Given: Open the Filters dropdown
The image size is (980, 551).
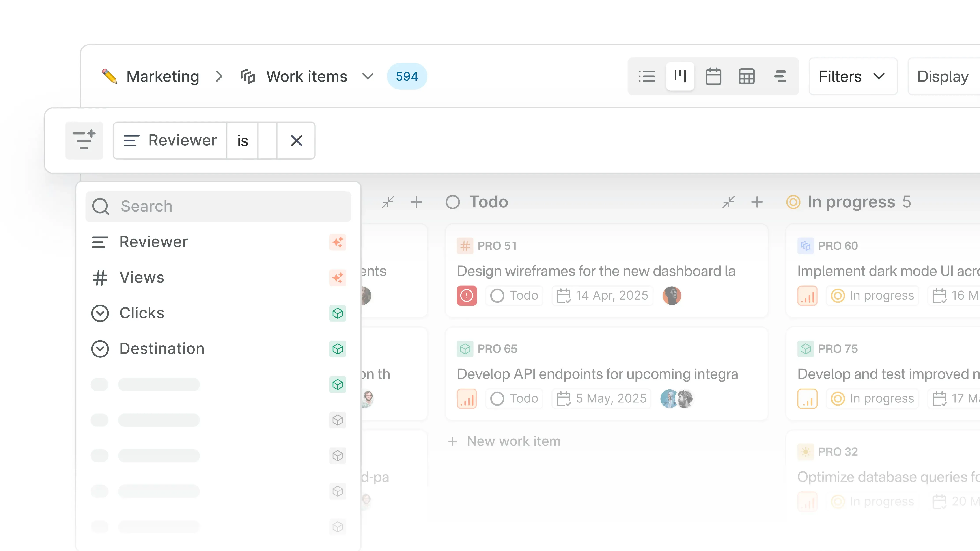Looking at the screenshot, I should [853, 76].
